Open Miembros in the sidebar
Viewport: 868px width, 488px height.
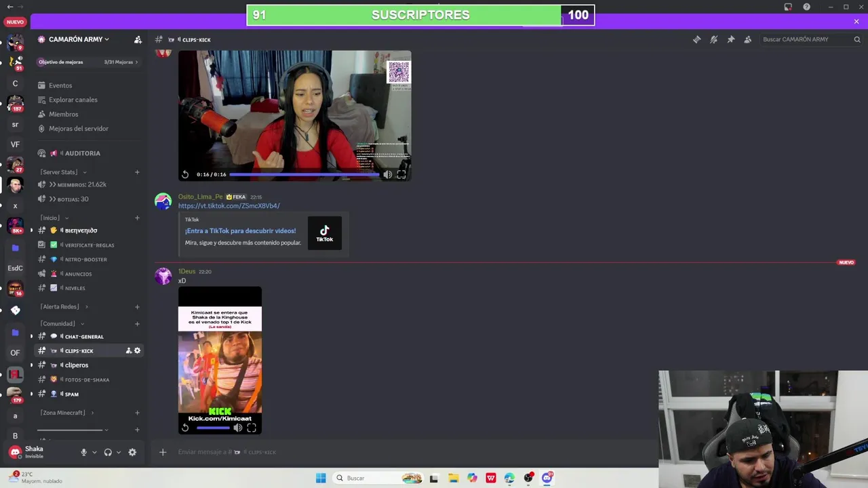[63, 114]
